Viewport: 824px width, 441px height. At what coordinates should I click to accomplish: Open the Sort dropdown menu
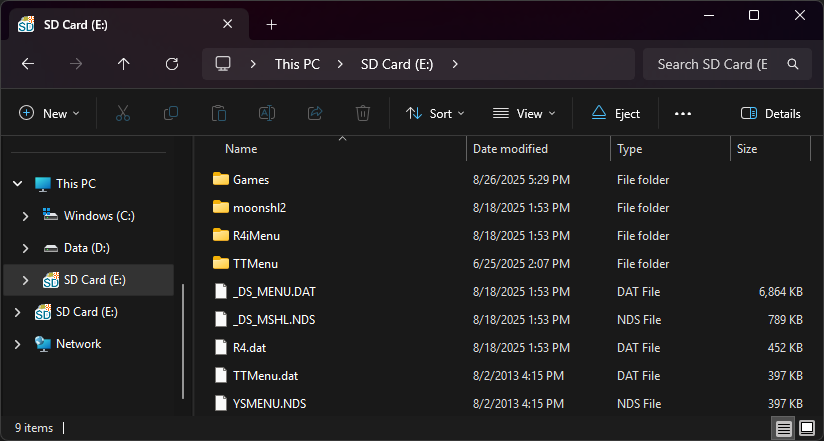click(x=435, y=114)
